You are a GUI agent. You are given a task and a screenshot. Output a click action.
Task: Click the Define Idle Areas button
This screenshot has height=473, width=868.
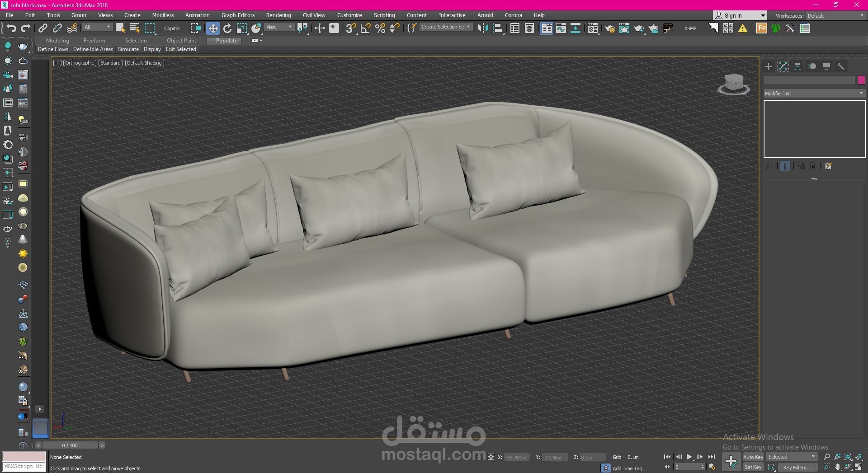(93, 49)
